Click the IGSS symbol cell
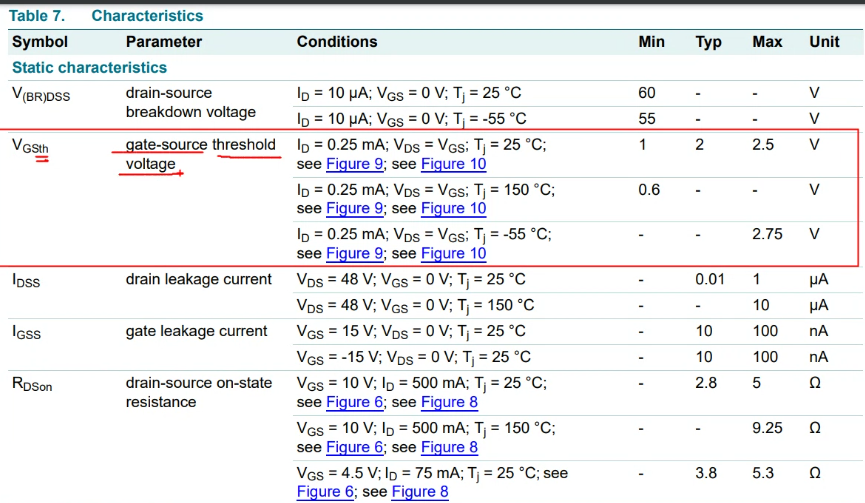Image resolution: width=865 pixels, height=503 pixels. pos(26,333)
